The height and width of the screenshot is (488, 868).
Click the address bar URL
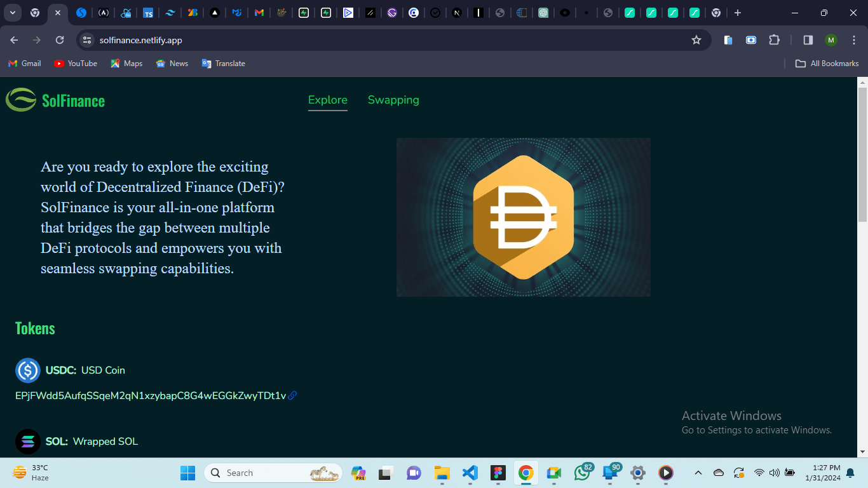141,40
